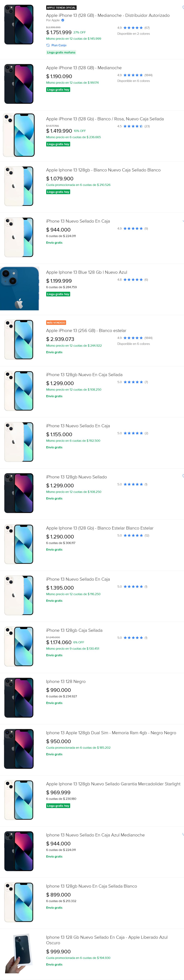
Task: Open the Medianoche - Distribuidor Autorizado listing title
Action: tap(107, 15)
